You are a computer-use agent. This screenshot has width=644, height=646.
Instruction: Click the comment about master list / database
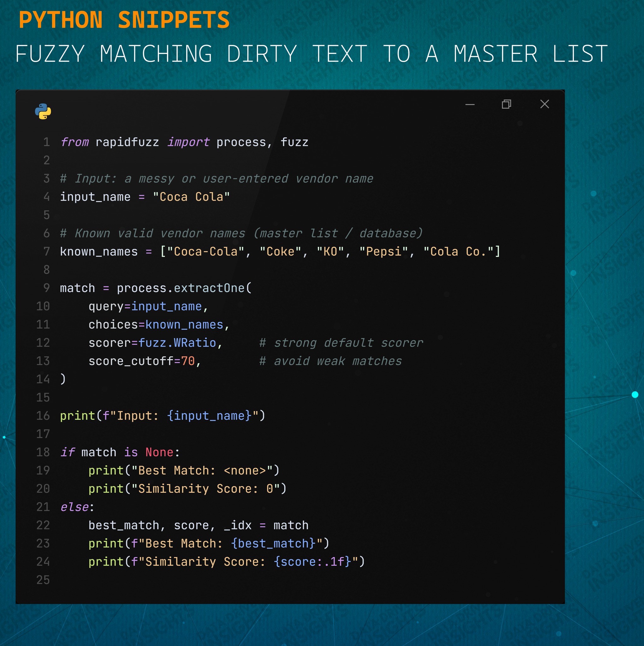click(x=241, y=233)
